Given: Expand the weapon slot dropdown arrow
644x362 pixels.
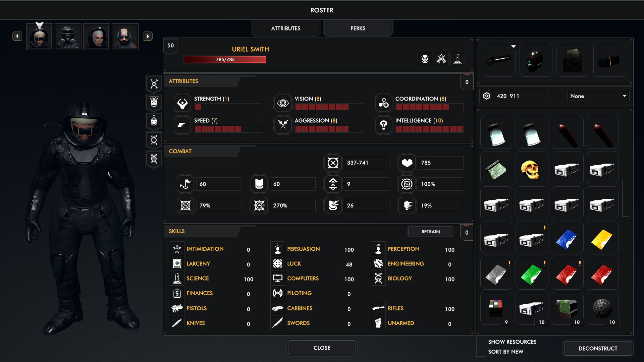Looking at the screenshot, I should 513,47.
